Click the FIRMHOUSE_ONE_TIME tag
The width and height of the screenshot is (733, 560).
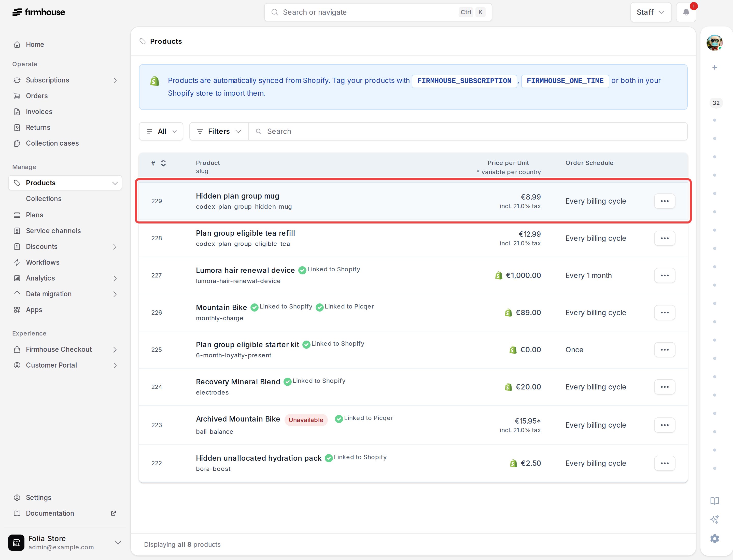(x=565, y=81)
